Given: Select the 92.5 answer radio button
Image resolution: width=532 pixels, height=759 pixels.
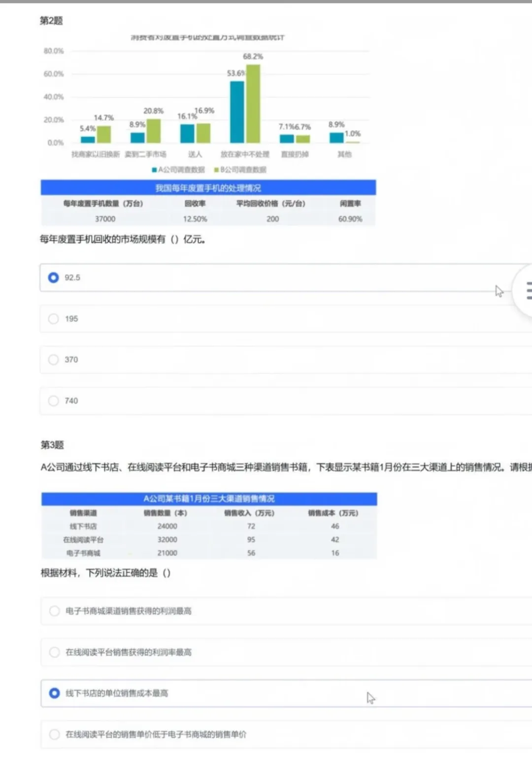Looking at the screenshot, I should (x=53, y=277).
